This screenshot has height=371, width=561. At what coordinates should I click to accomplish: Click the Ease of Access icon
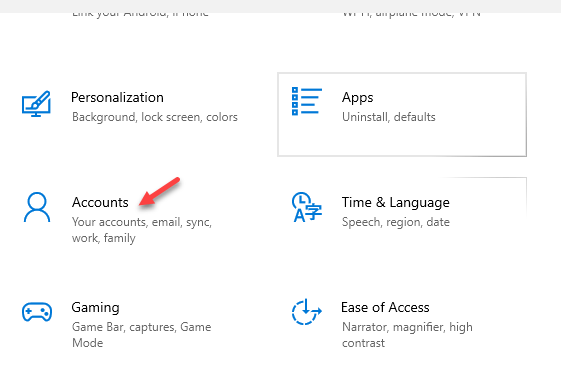coord(307,312)
